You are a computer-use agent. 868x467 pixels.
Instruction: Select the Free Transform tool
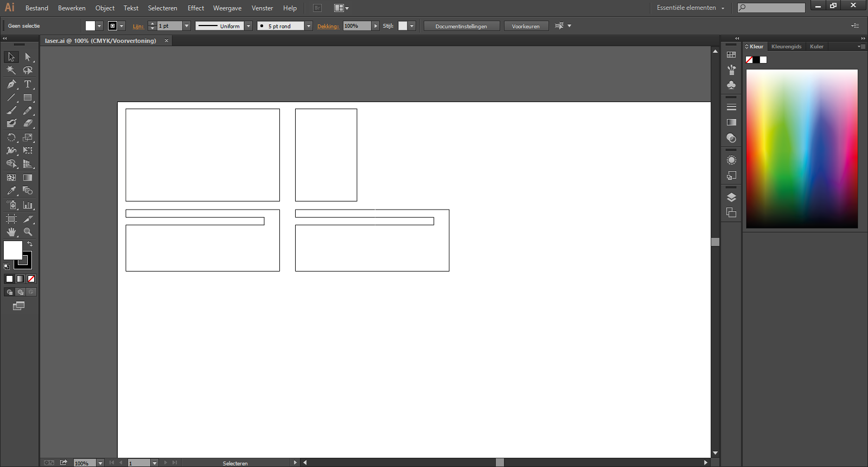tap(28, 150)
